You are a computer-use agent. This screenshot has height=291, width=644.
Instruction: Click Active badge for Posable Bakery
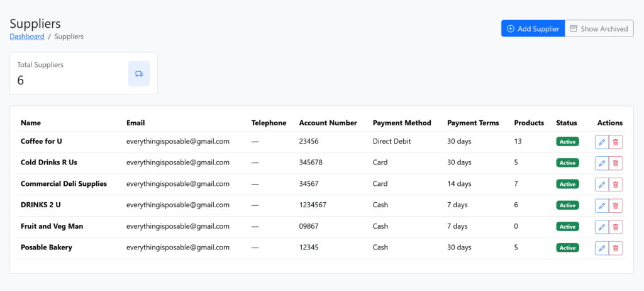coord(568,248)
